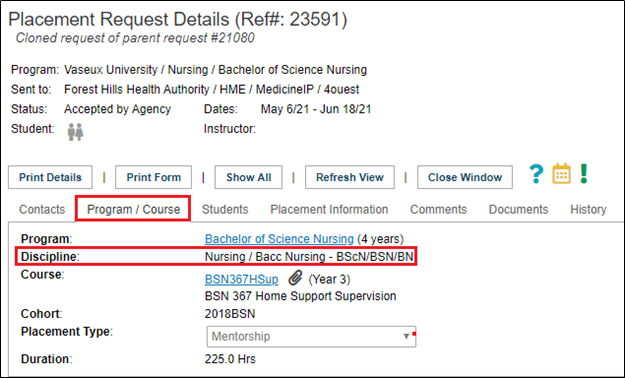The height and width of the screenshot is (378, 625).
Task: Click the Print Details button
Action: coord(50,177)
